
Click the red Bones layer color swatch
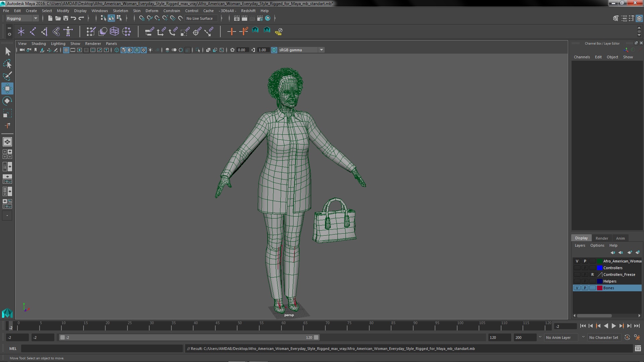click(599, 288)
